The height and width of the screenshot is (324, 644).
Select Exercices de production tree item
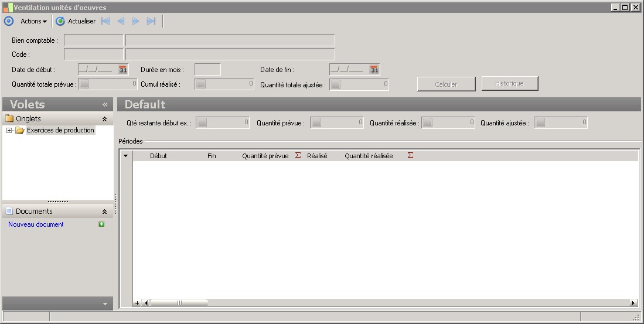[60, 130]
